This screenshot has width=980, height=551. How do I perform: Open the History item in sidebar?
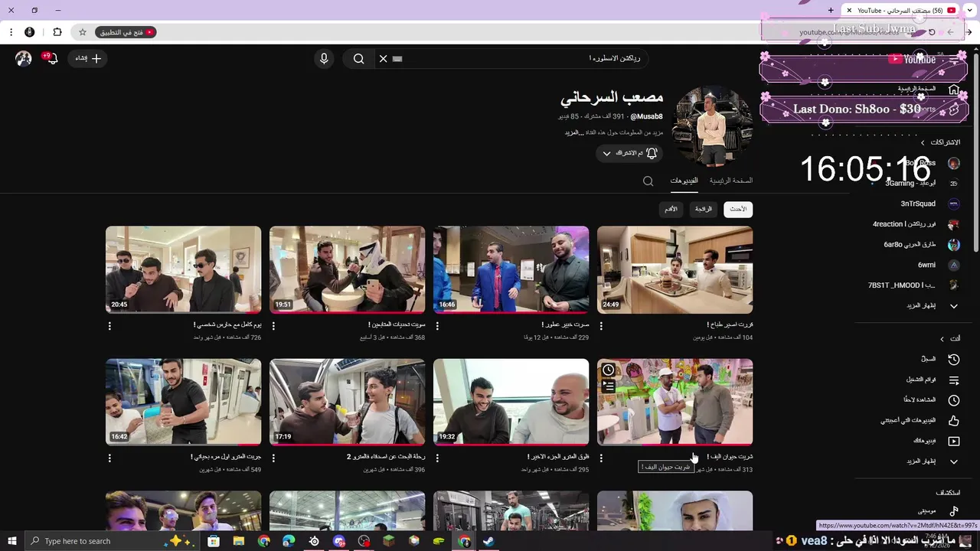tap(939, 359)
